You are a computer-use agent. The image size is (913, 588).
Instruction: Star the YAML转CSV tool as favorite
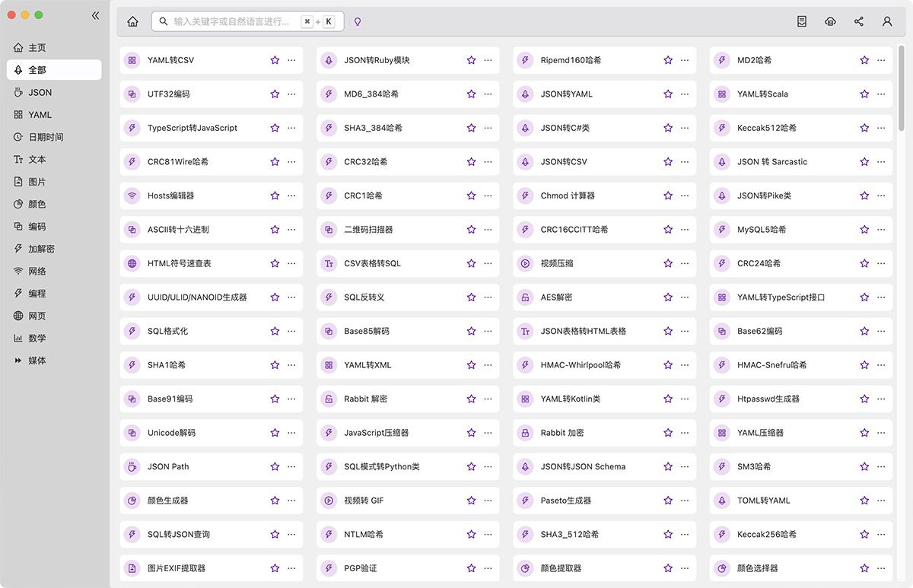coord(275,60)
